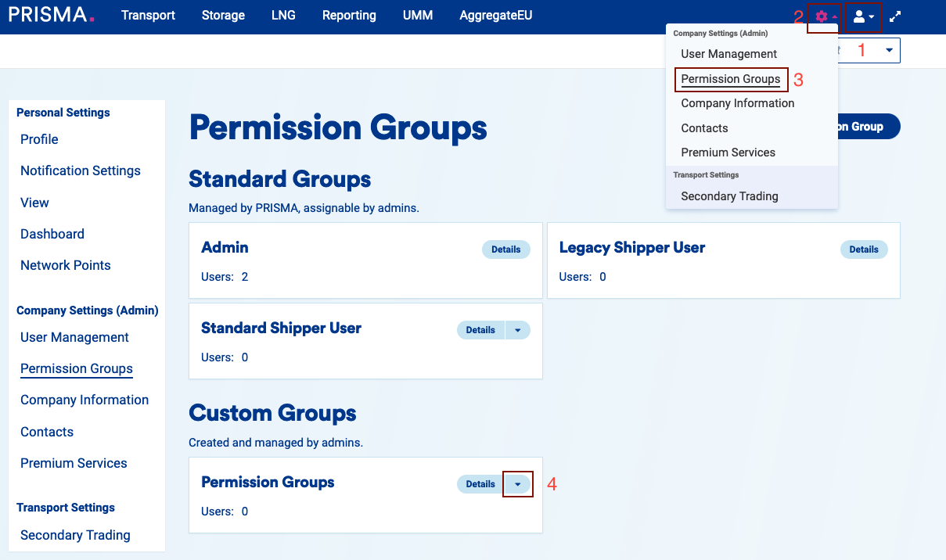Image resolution: width=946 pixels, height=560 pixels.
Task: Open Company Information in the left sidebar
Action: (85, 400)
